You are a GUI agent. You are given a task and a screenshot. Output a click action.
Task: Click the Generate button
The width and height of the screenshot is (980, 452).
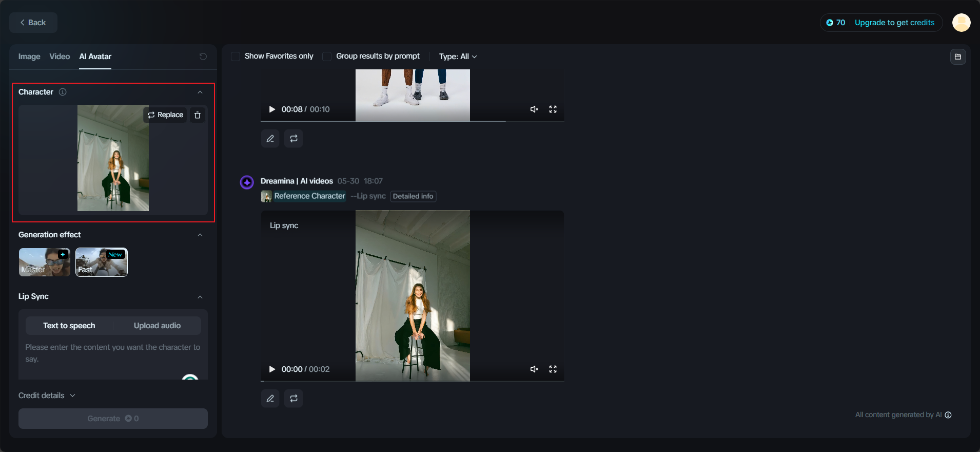click(113, 419)
